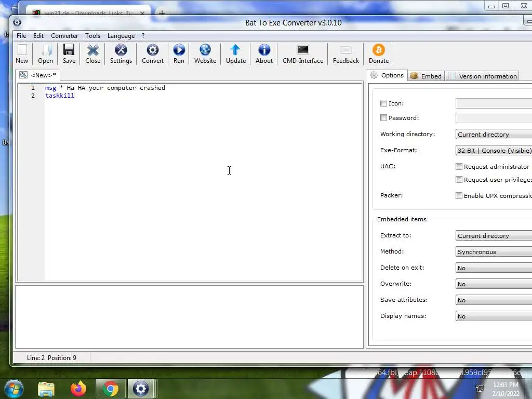Enable UPX compression checkbox
This screenshot has width=532, height=399.
point(459,196)
